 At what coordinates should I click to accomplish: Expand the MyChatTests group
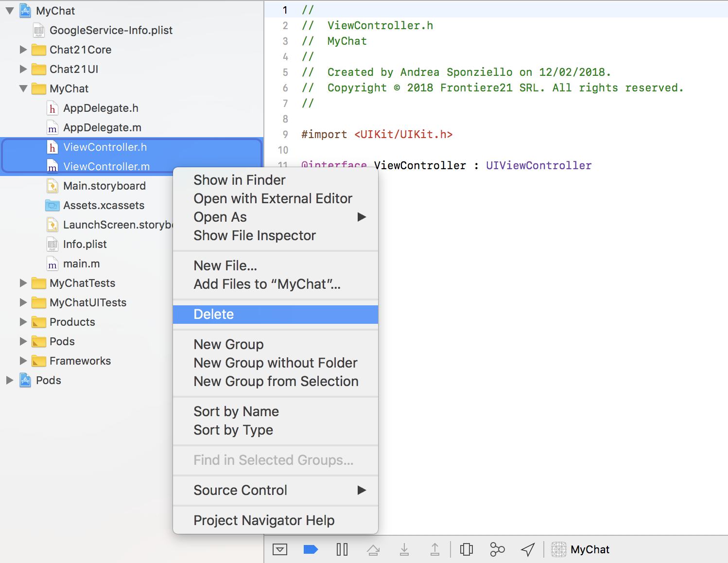pos(23,283)
